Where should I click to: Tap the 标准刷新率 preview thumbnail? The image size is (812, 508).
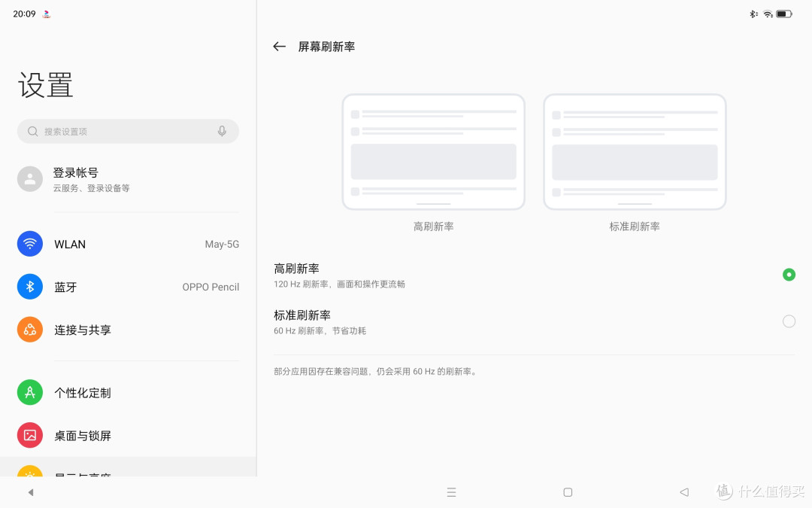coord(635,152)
